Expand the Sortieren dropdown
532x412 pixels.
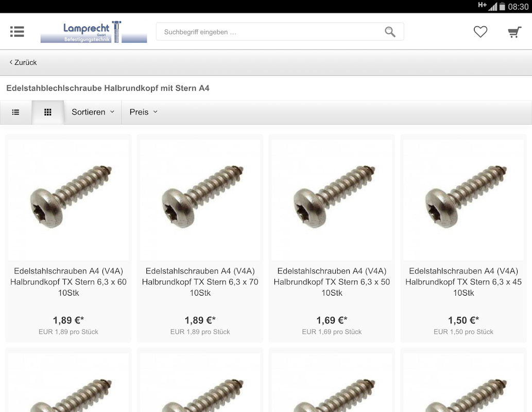[x=93, y=112]
